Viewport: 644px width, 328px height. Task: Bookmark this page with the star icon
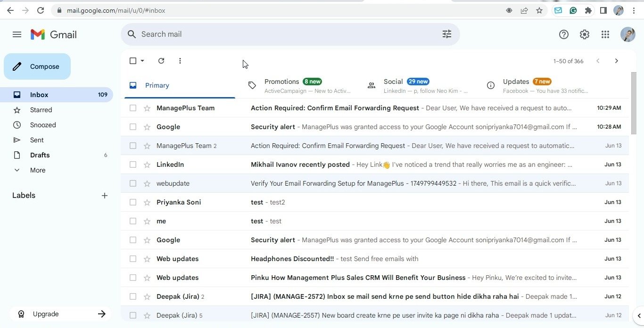click(x=539, y=10)
